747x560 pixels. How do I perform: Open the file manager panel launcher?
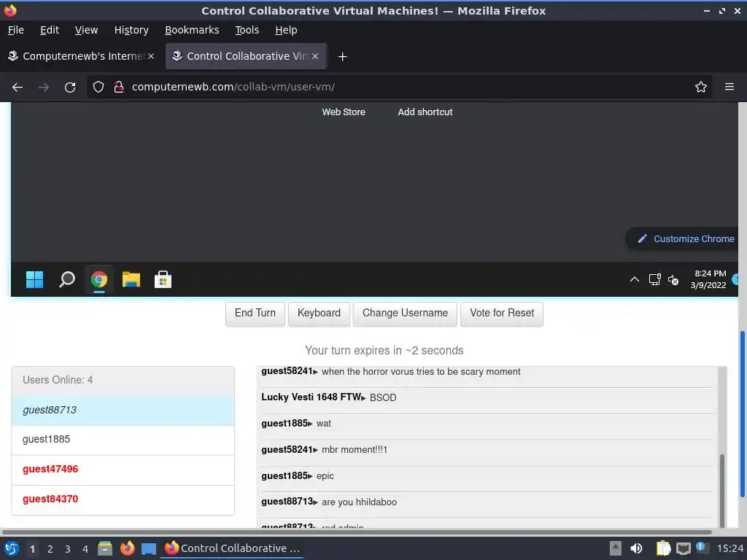pos(105,548)
